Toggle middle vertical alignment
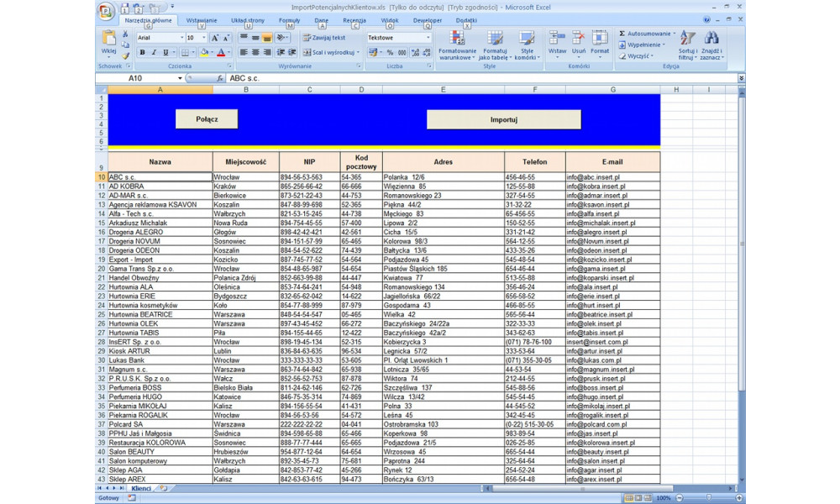 click(x=255, y=38)
